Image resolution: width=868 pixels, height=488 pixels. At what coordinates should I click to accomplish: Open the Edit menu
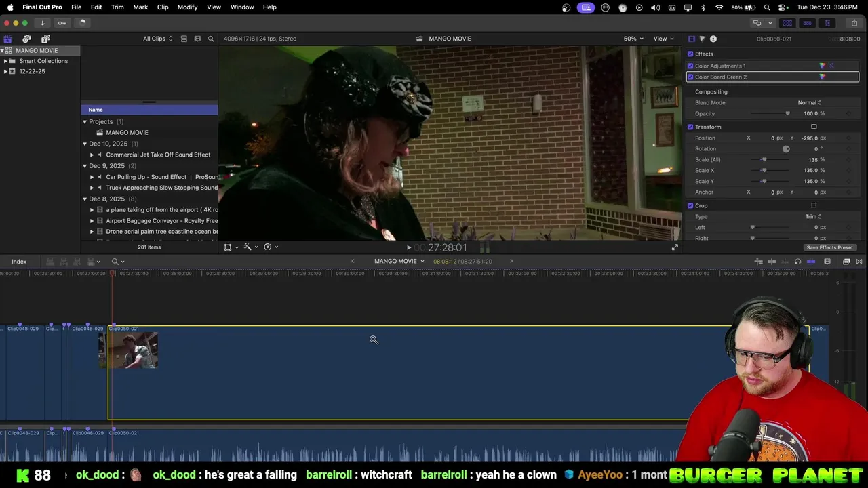point(96,7)
